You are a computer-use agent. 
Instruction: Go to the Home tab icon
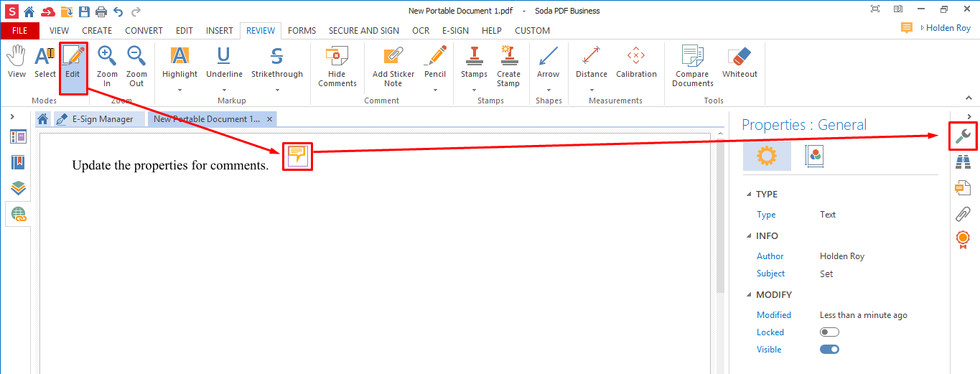coord(43,119)
